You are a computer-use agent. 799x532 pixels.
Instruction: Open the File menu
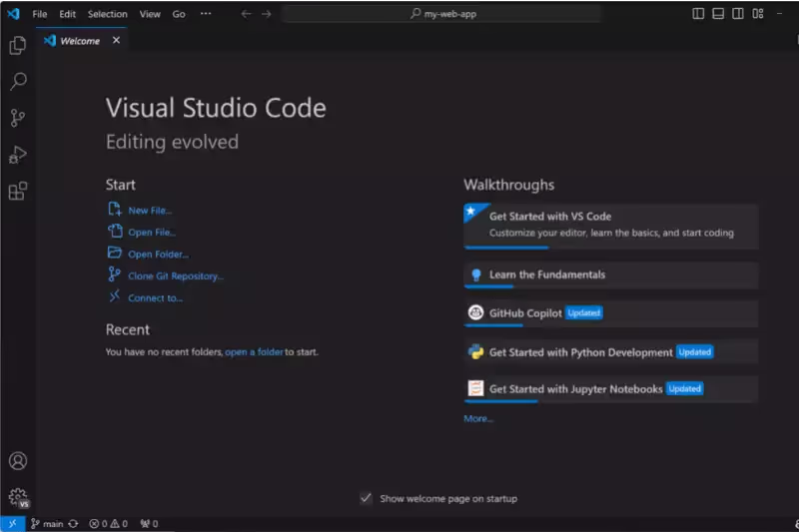coord(40,14)
